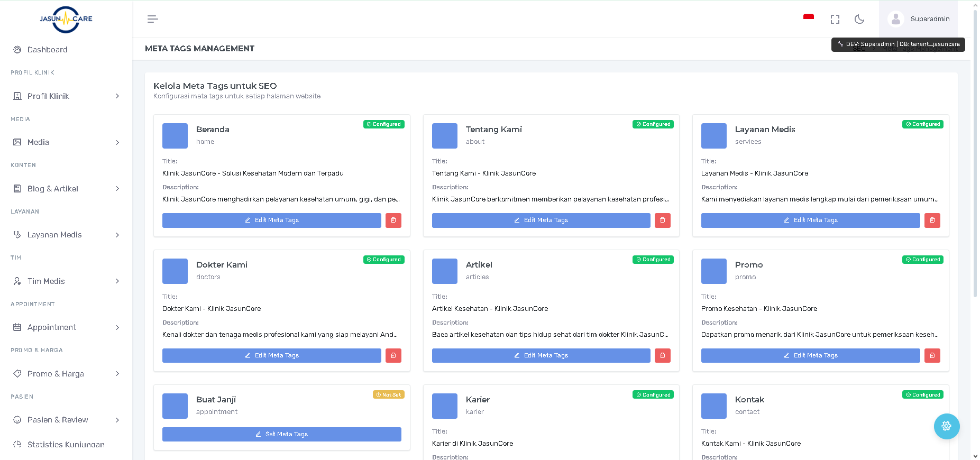Click the Layanan Medis blue thumbnail square
This screenshot has height=460, width=980.
[x=713, y=136]
